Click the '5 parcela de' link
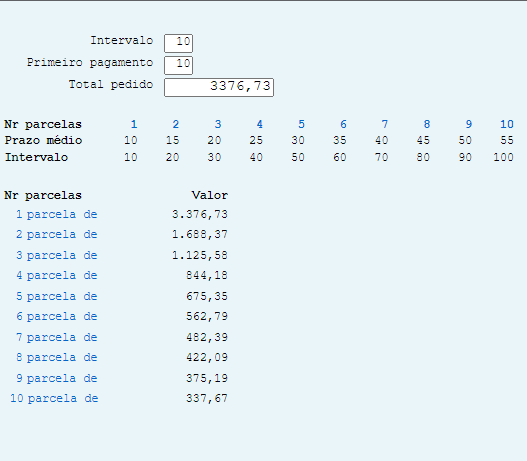Screen dimensions: 527x461 pos(57,296)
